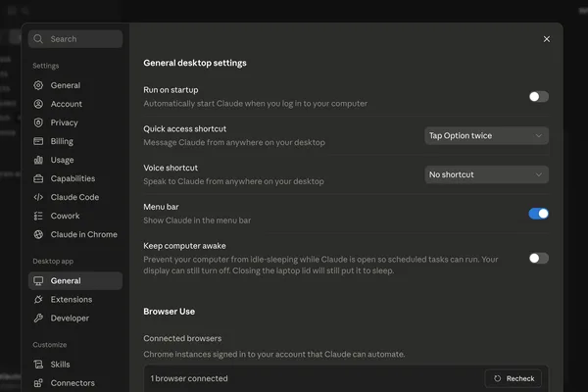Open the Account settings page
588x392 pixels.
[75, 104]
